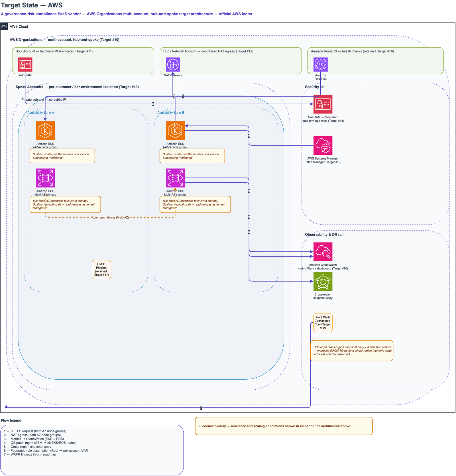Select the purple subtitle about governance-risk-compliance vendor

click(126, 14)
